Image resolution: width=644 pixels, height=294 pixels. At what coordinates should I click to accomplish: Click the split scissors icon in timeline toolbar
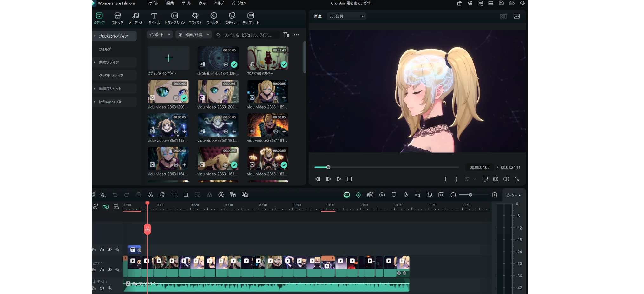coord(150,195)
